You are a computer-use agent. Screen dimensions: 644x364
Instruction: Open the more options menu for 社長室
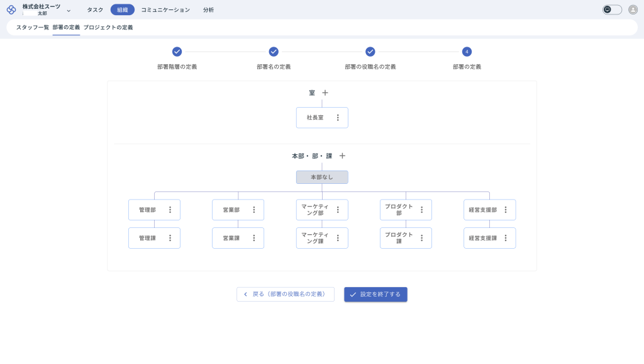click(x=338, y=118)
